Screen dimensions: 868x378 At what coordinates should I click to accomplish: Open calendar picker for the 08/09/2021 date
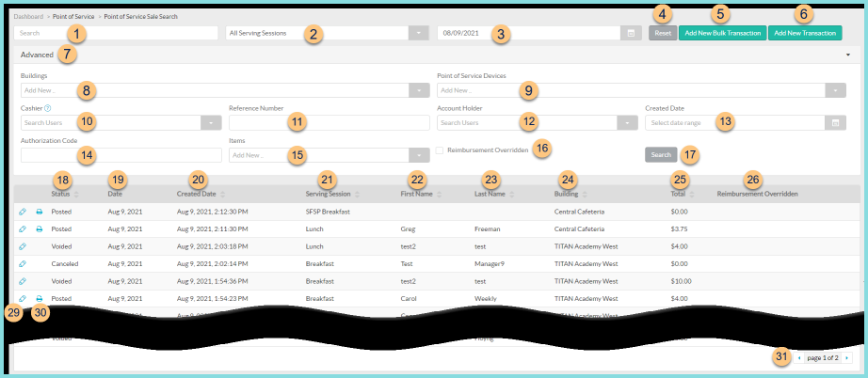pyautogui.click(x=631, y=33)
